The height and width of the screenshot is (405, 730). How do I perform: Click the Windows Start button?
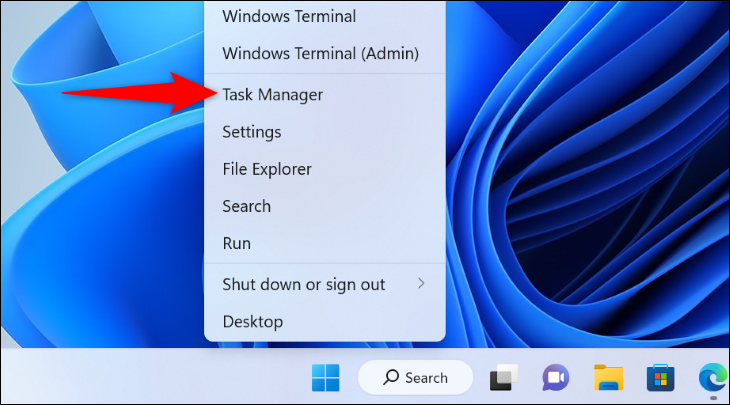pyautogui.click(x=325, y=378)
